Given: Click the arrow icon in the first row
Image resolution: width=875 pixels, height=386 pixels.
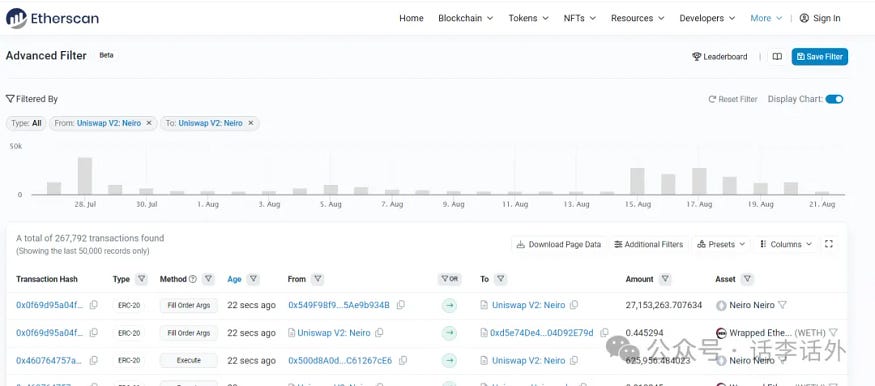Looking at the screenshot, I should tap(449, 305).
